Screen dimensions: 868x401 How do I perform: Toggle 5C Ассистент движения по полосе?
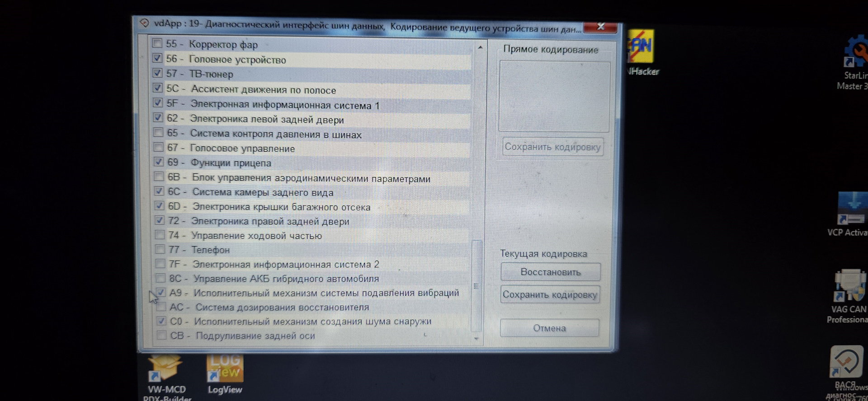(x=158, y=88)
